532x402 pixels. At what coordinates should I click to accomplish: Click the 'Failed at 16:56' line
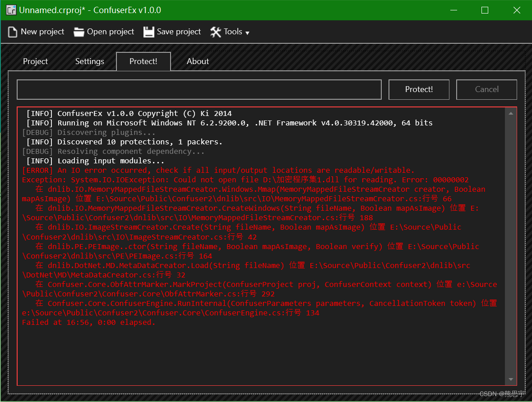pyautogui.click(x=88, y=322)
